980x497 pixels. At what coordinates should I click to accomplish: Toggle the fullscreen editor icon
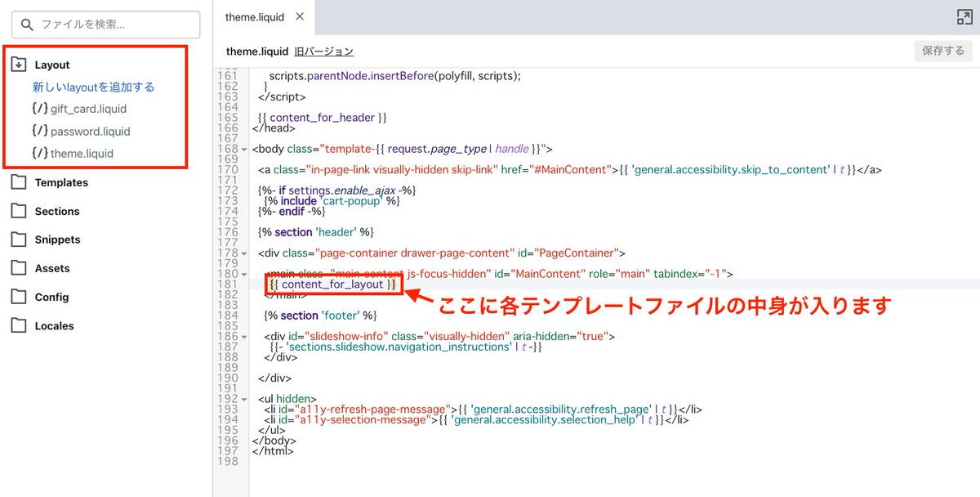click(964, 17)
